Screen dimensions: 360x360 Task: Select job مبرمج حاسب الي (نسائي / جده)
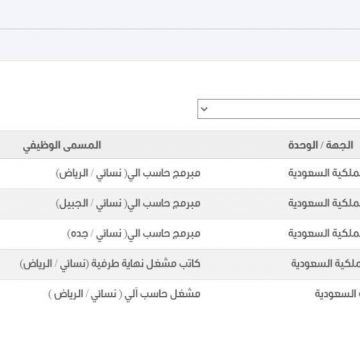pos(134,234)
